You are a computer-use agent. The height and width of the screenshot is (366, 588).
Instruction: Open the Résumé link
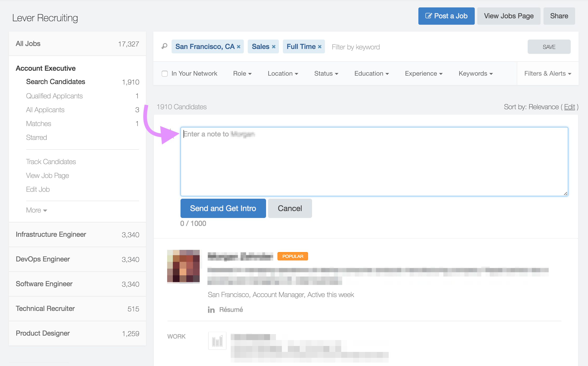[231, 310]
